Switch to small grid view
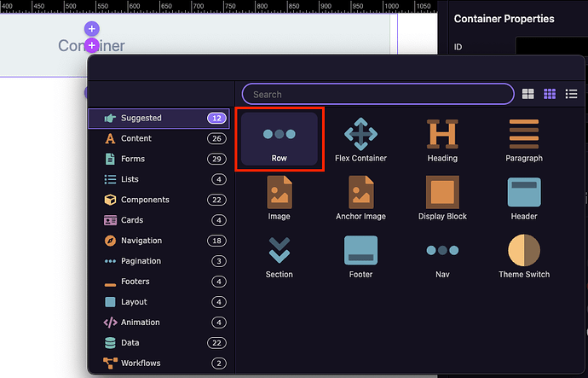Viewport: 588px width, 378px height. point(550,94)
